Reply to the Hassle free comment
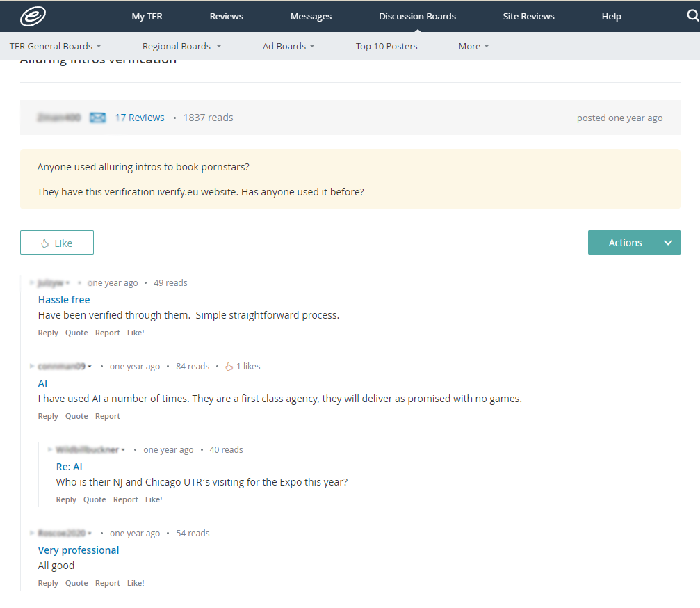 click(48, 333)
